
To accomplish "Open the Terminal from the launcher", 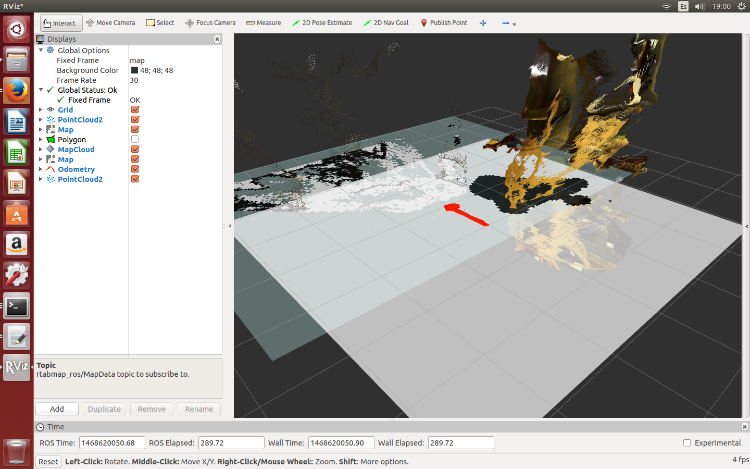I will 16,306.
